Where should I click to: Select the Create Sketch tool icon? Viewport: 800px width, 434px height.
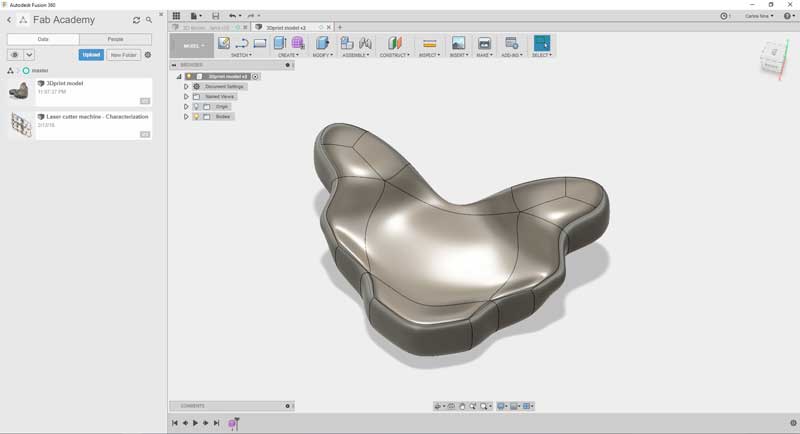point(223,43)
